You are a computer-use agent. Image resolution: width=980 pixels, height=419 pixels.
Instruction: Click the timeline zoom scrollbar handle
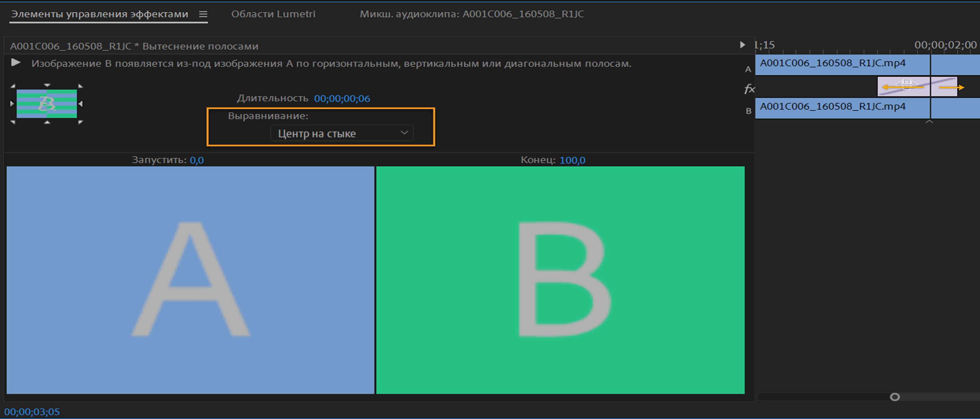pos(895,397)
